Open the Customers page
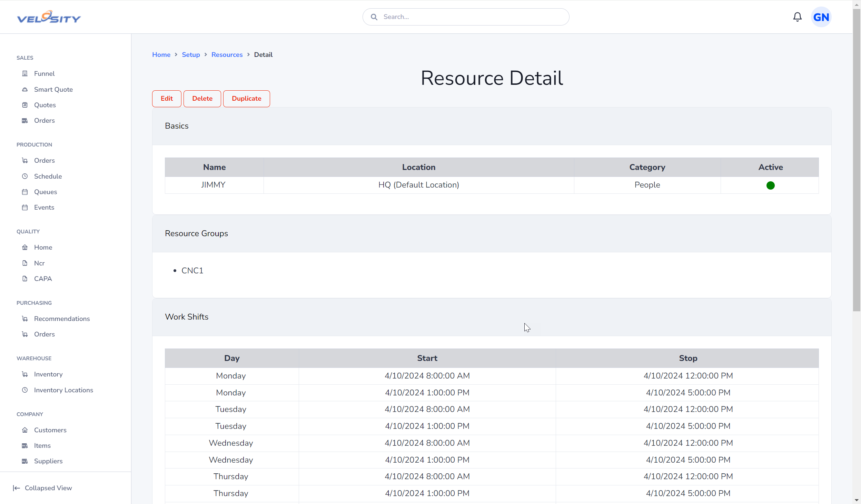 tap(50, 430)
